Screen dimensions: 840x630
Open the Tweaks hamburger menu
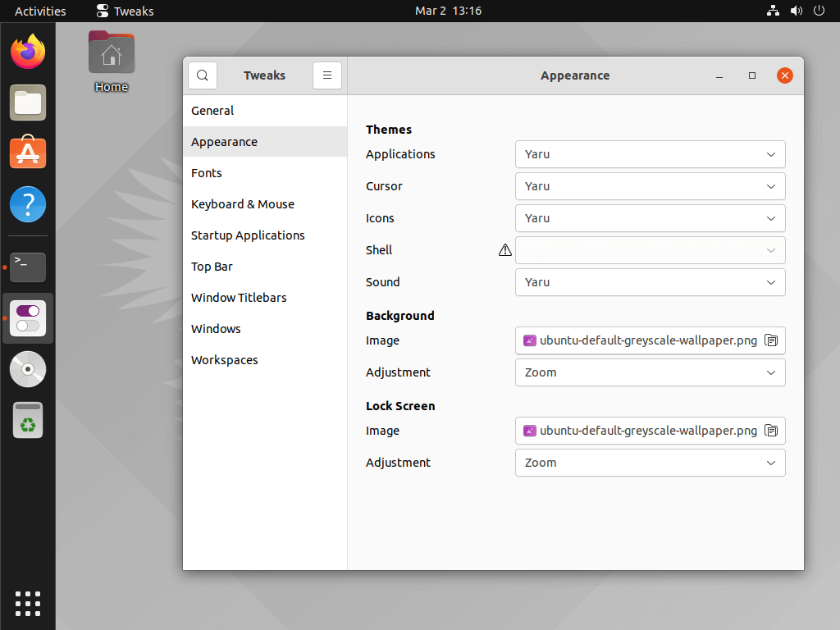[326, 75]
